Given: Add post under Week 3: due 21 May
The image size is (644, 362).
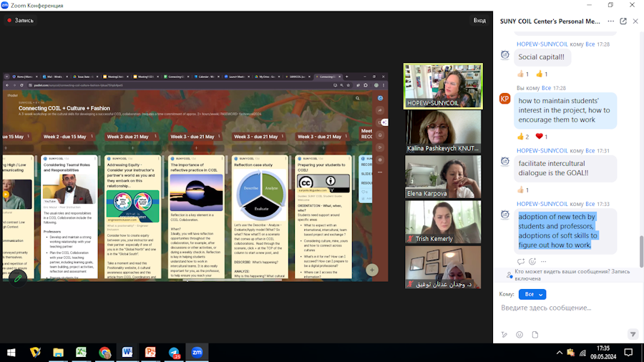Looking at the screenshot, I should click(132, 148).
